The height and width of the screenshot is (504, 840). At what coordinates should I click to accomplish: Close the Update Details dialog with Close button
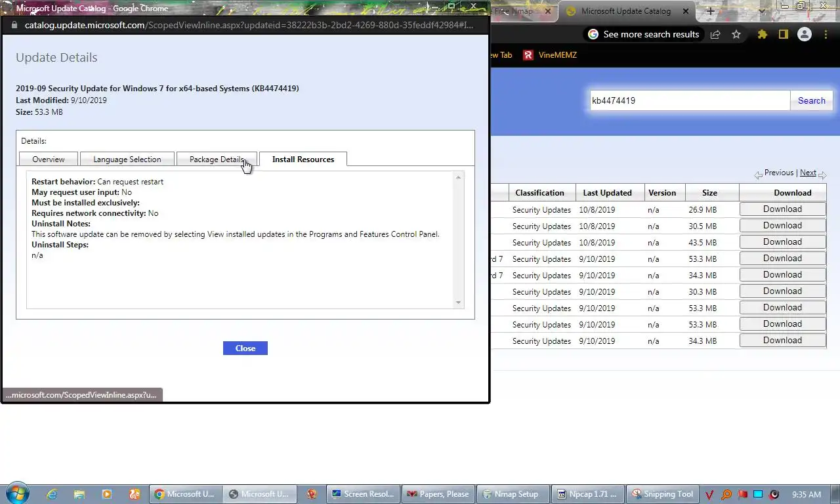tap(245, 348)
